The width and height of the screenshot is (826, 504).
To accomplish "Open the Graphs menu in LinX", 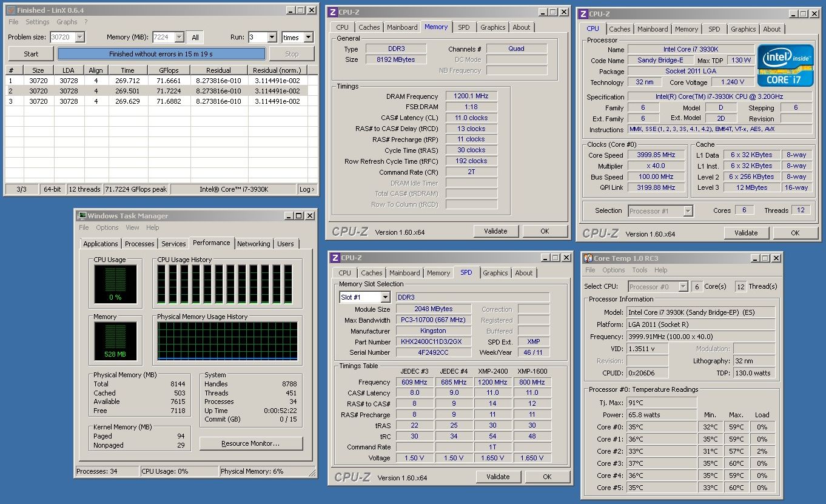I will pos(67,22).
